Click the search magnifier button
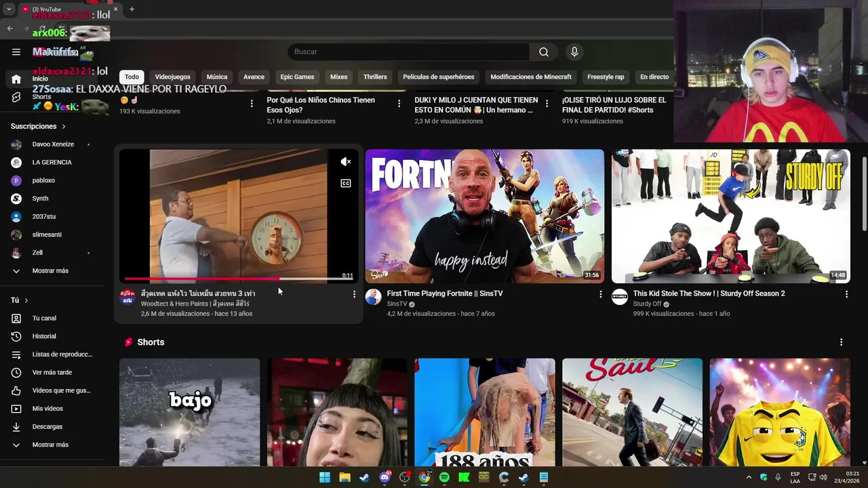 [544, 52]
